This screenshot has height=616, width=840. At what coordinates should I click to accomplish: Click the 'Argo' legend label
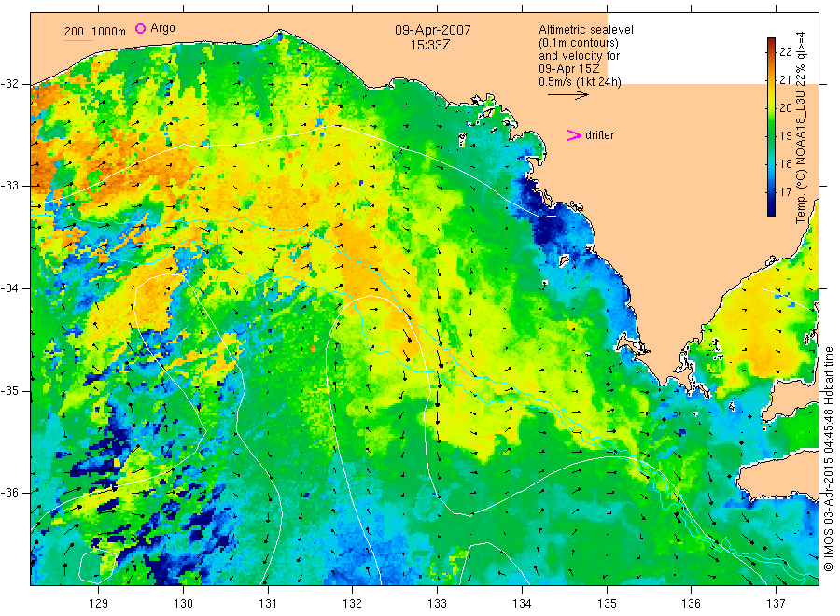[x=162, y=28]
